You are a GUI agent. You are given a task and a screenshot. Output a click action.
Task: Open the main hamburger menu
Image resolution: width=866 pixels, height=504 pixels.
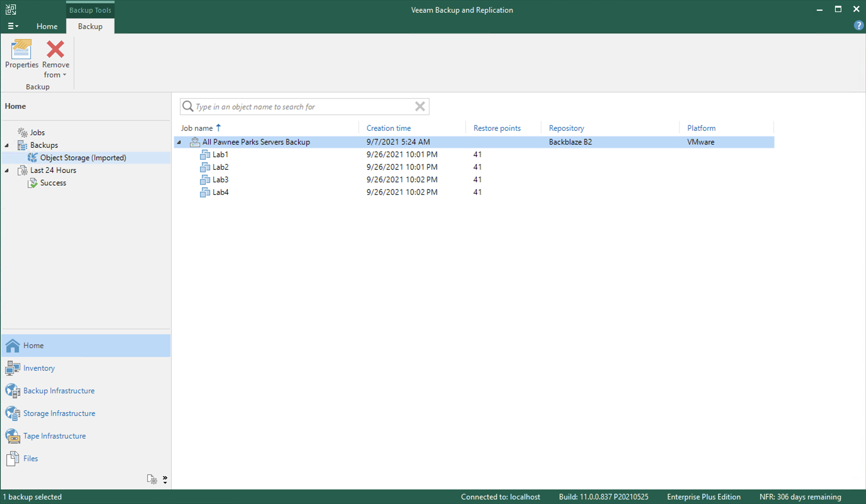tap(13, 26)
